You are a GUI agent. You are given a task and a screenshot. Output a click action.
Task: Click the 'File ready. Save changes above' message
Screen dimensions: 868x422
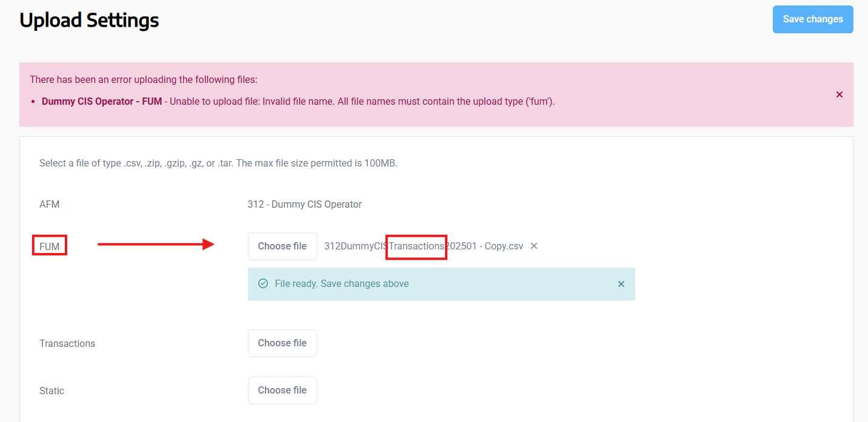pos(342,283)
